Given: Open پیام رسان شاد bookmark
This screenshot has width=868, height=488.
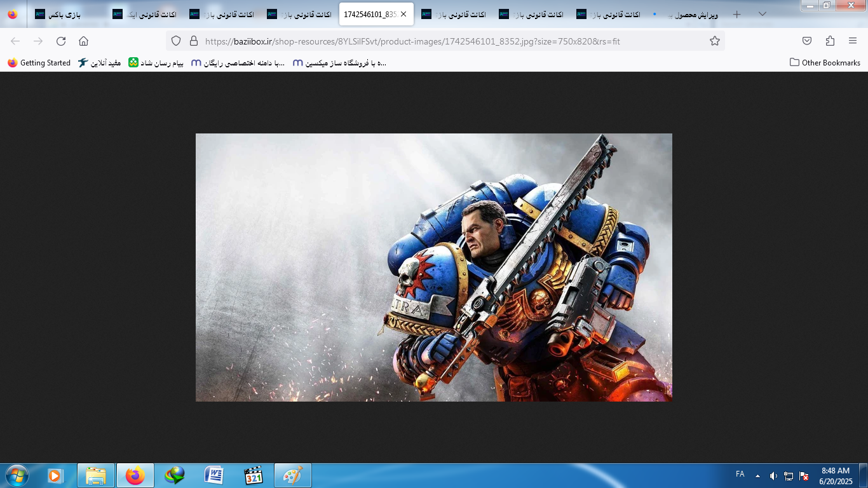Looking at the screenshot, I should 156,63.
